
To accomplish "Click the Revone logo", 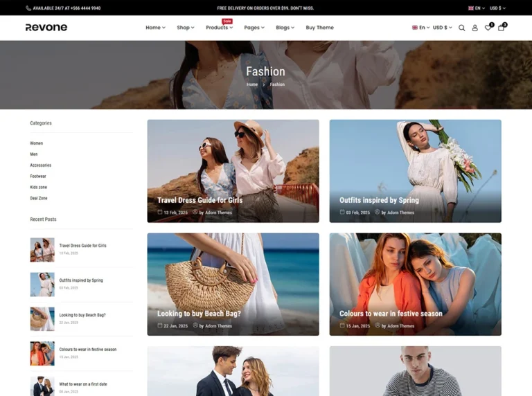I will click(46, 28).
